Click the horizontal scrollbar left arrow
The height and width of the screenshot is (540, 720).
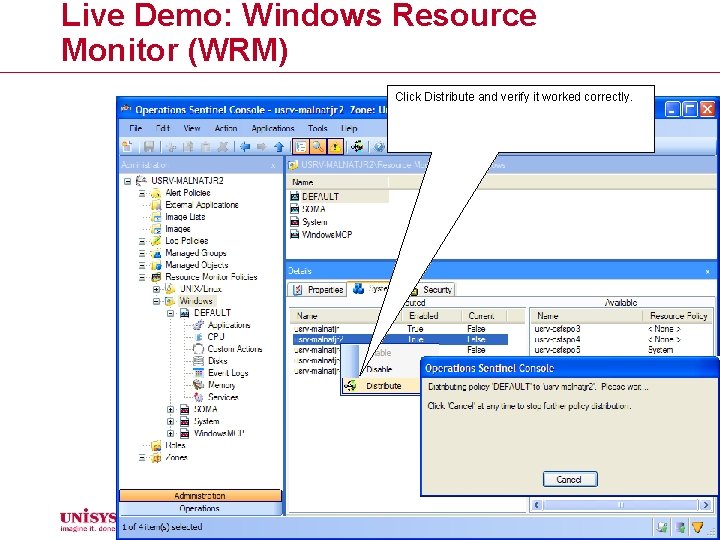coord(536,505)
